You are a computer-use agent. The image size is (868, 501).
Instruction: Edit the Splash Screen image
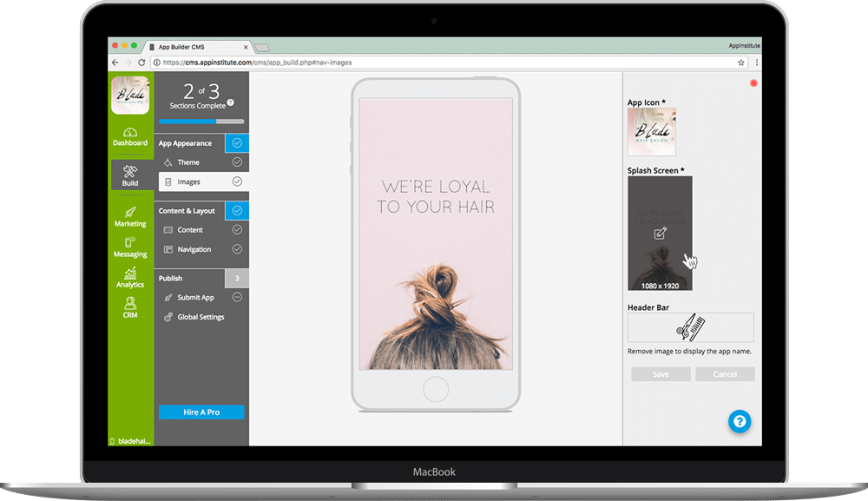click(x=660, y=234)
